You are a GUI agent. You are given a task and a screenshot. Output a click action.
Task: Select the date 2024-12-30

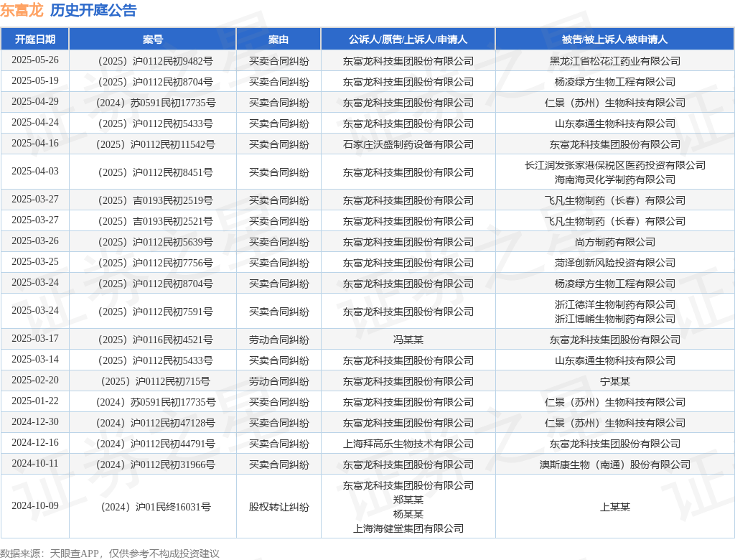(35, 421)
